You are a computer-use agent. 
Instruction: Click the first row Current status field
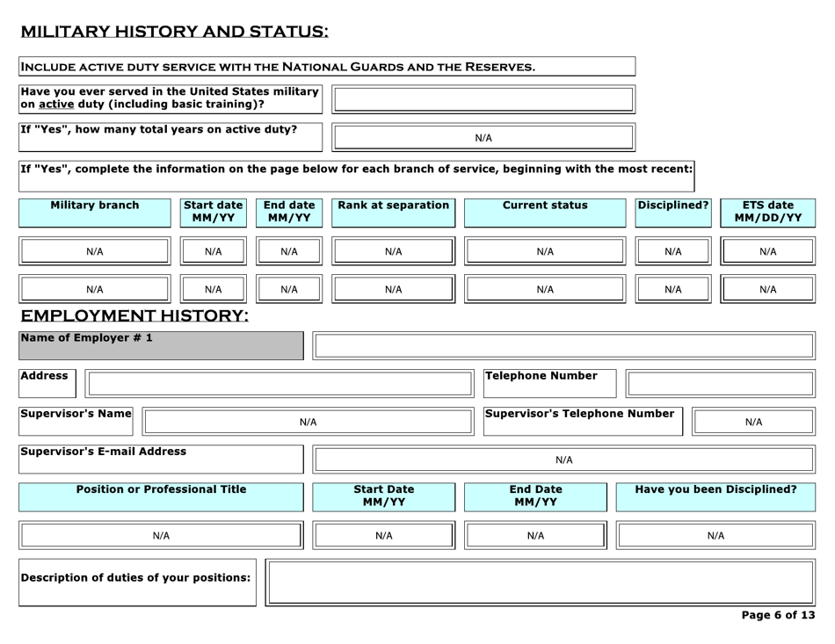pos(545,251)
